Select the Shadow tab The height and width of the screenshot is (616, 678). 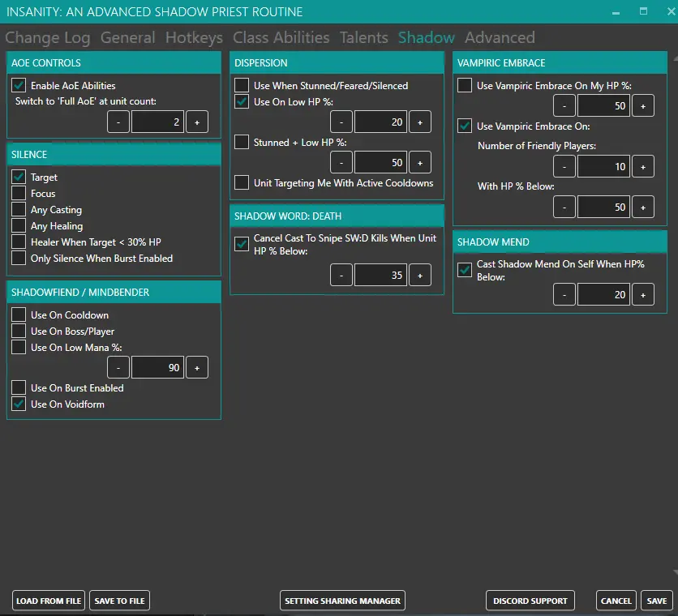tap(427, 37)
